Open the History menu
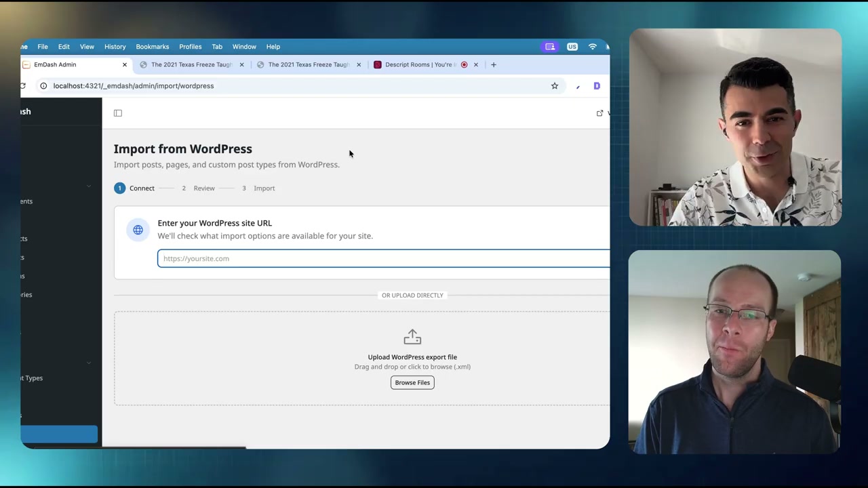 (115, 47)
